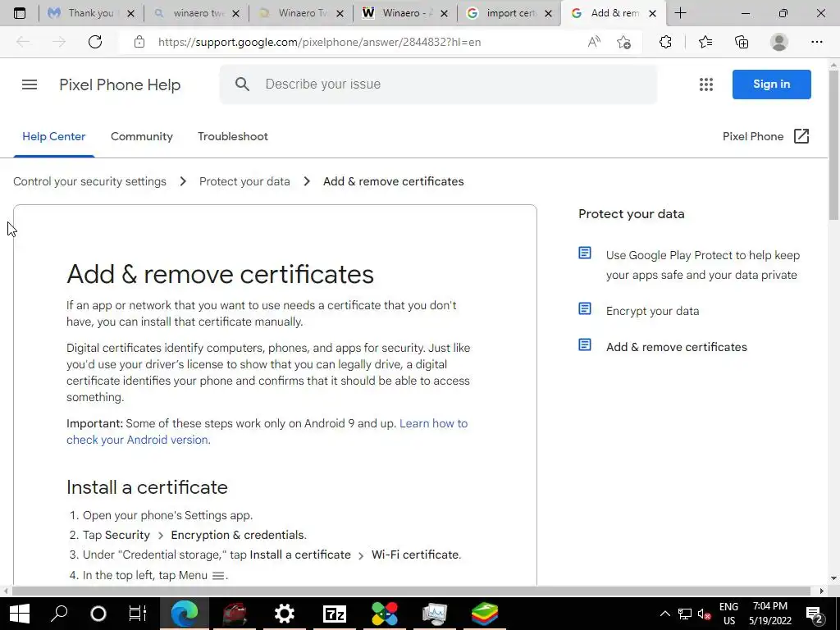This screenshot has width=840, height=630.
Task: Open Settings gear on the taskbar
Action: pos(285,614)
